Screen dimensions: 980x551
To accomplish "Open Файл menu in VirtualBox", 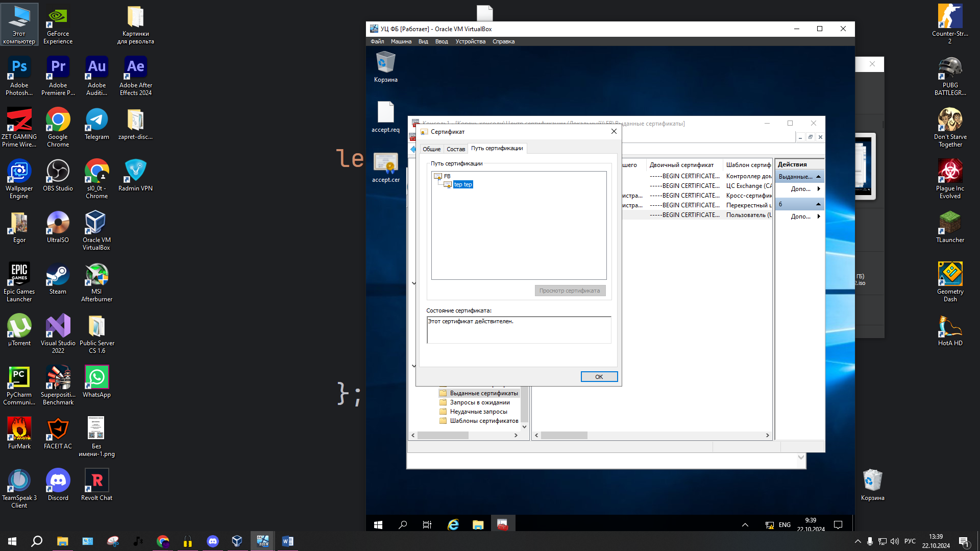I will (377, 41).
